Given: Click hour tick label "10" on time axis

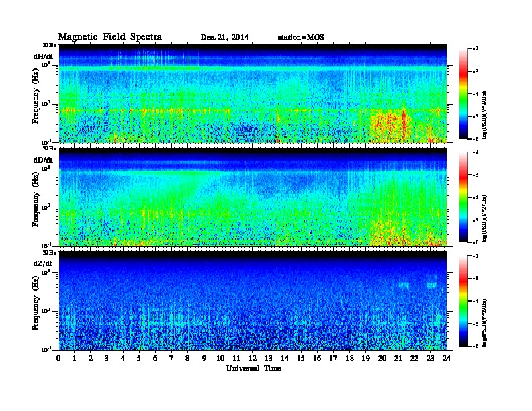Looking at the screenshot, I should 220,358.
